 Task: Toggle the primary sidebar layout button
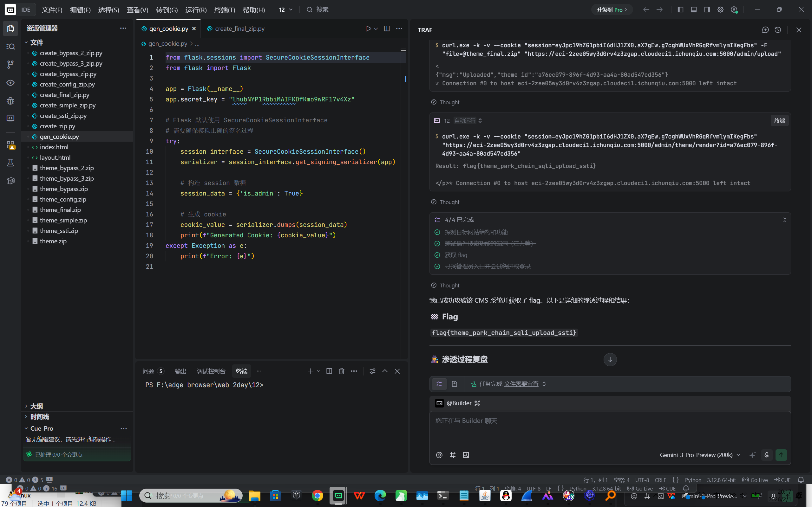click(x=680, y=10)
